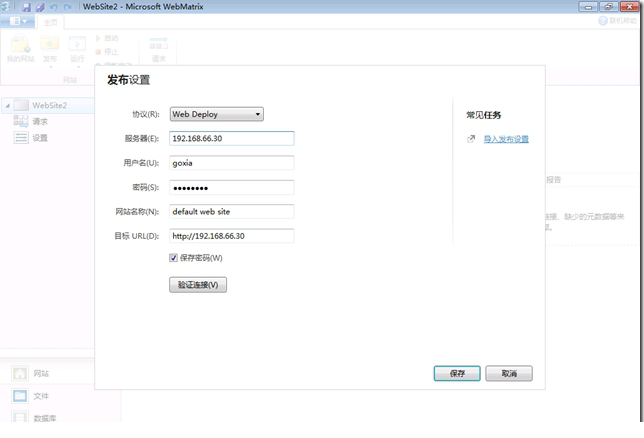Click the Requests ribbon icon
The width and height of the screenshot is (644, 438).
(x=159, y=49)
